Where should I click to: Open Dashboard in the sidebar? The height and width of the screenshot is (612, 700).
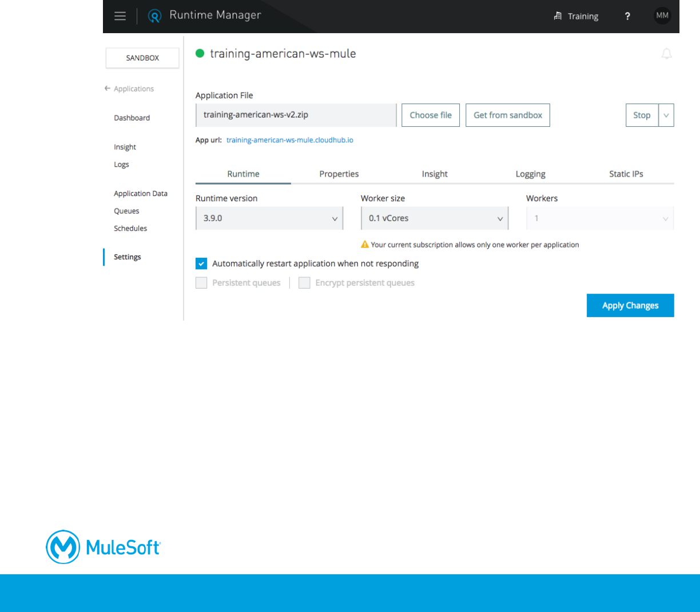(x=132, y=118)
